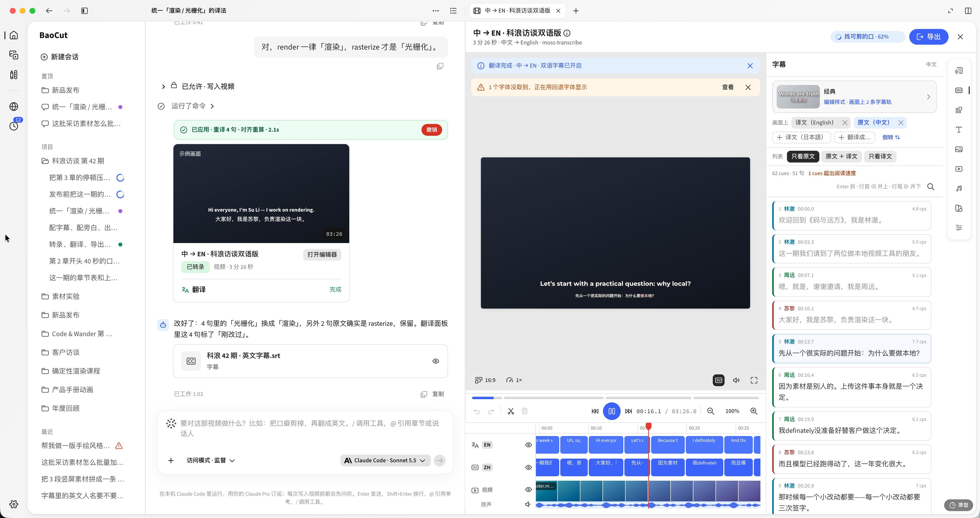Select the 只看译文 list view
Viewport: 980px width, 518px height.
tap(880, 156)
